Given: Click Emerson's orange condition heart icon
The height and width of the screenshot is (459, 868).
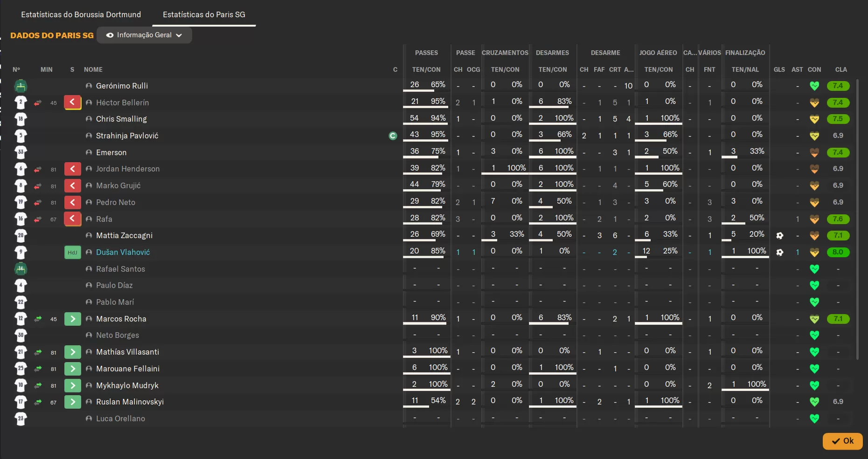Looking at the screenshot, I should click(x=814, y=152).
